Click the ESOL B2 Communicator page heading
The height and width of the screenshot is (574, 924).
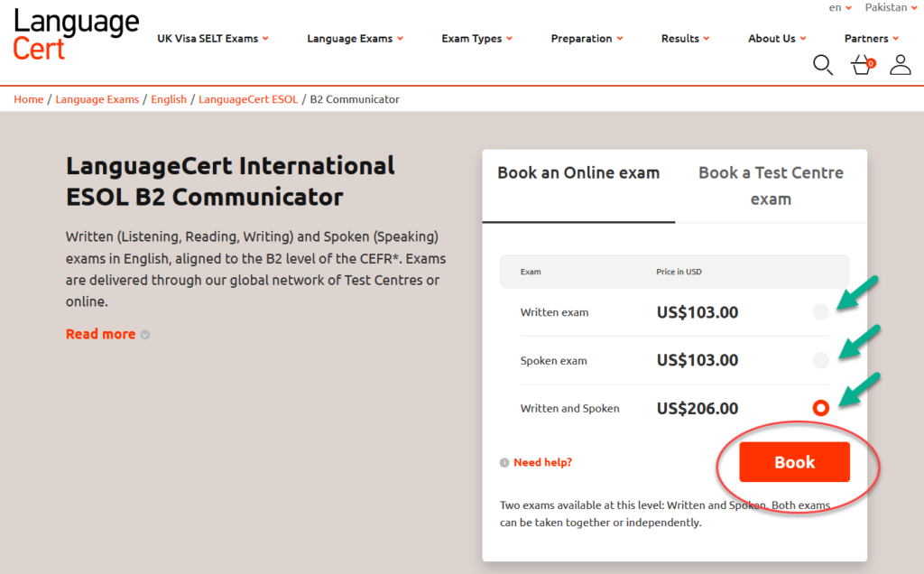coord(230,181)
